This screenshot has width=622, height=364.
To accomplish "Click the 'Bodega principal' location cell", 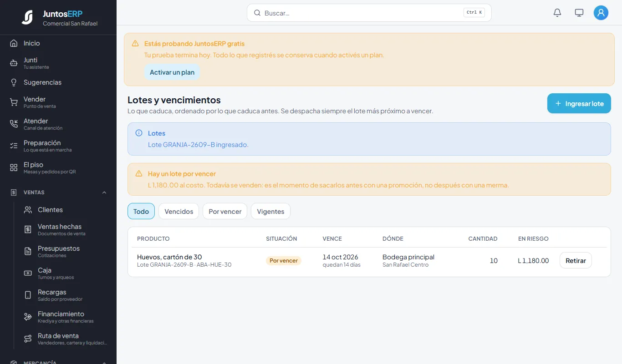I will (x=408, y=257).
